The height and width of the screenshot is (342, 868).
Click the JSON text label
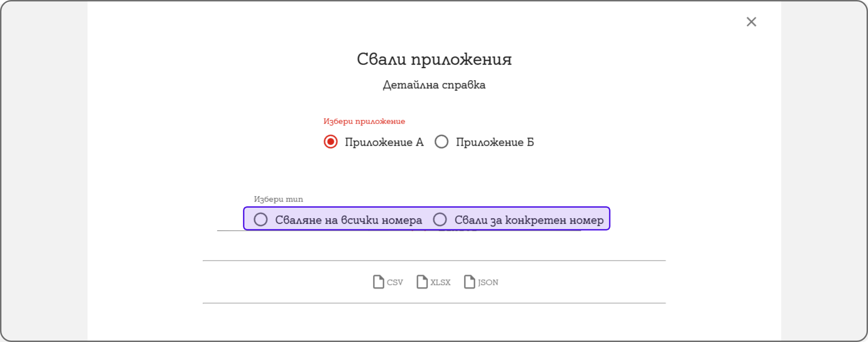[x=488, y=282]
